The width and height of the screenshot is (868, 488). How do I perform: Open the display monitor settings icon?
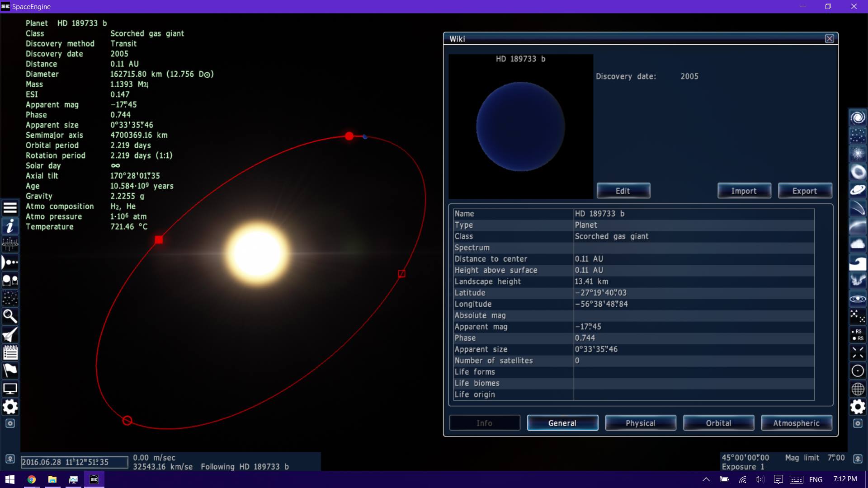(10, 389)
